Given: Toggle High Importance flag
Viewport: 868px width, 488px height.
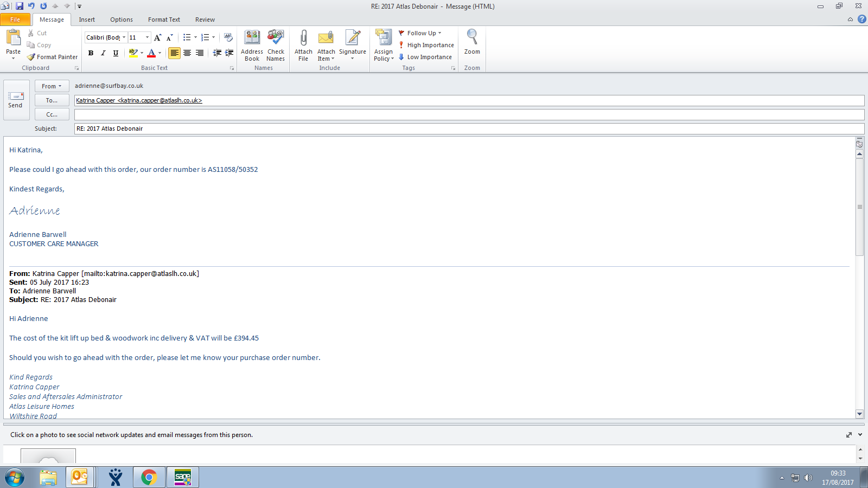Looking at the screenshot, I should [426, 45].
